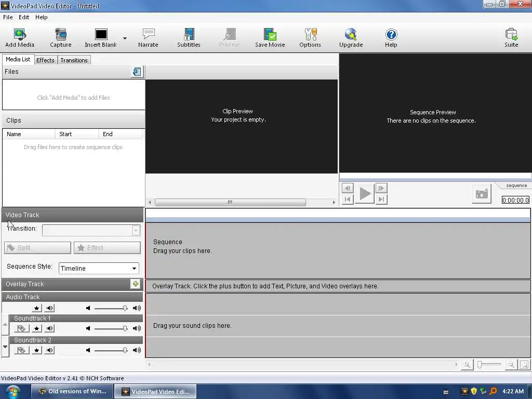The image size is (532, 399).
Task: Click the Add Media toolbar icon
Action: point(20,37)
